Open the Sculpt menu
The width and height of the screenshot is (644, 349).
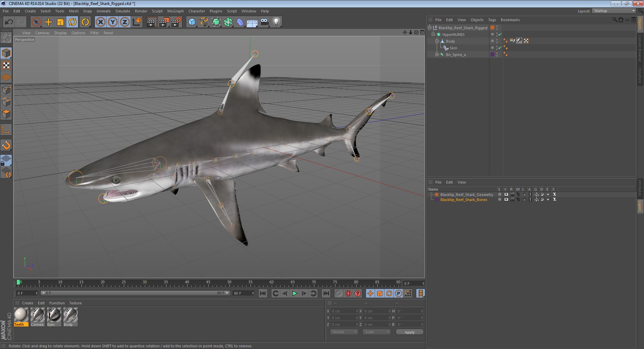coord(157,11)
